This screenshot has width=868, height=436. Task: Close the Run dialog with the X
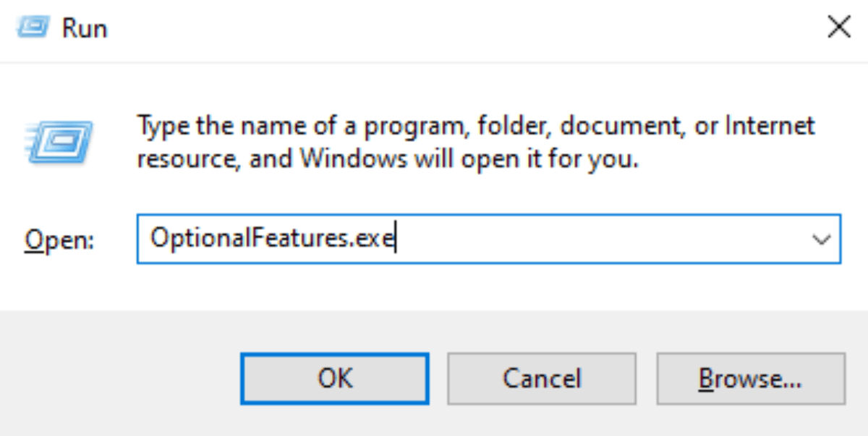838,27
